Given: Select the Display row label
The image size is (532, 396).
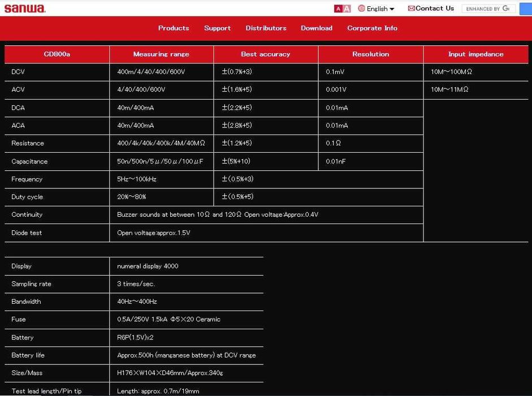Looking at the screenshot, I should click(x=21, y=266).
